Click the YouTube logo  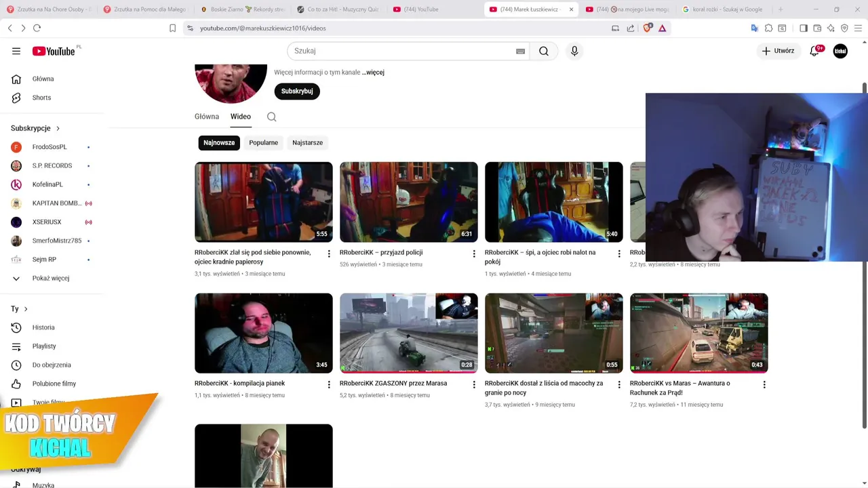click(54, 51)
